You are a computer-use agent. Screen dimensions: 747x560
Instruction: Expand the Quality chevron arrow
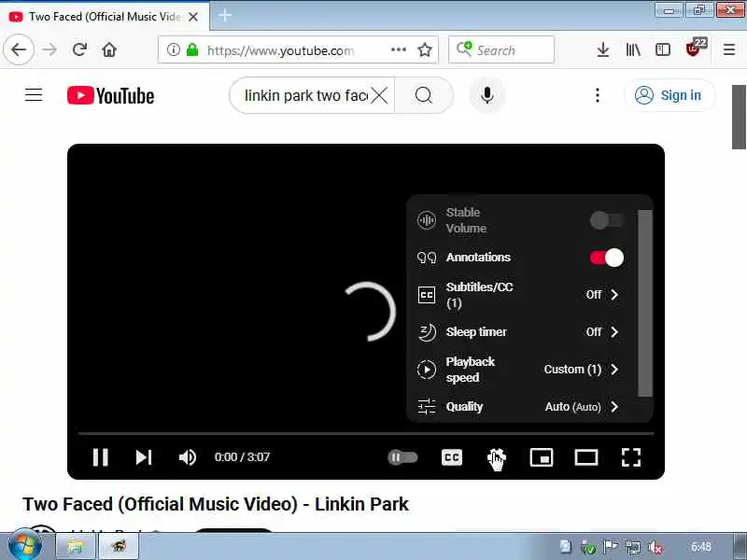pos(614,407)
